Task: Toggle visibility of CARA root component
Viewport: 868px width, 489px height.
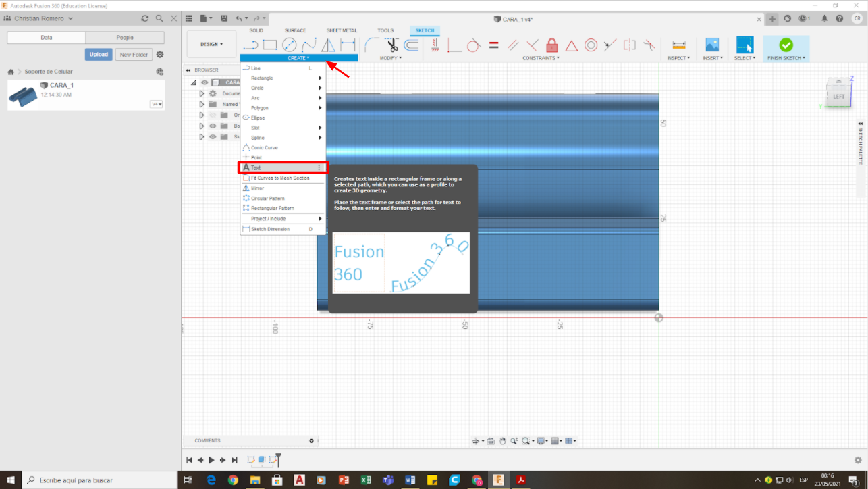Action: click(x=205, y=83)
